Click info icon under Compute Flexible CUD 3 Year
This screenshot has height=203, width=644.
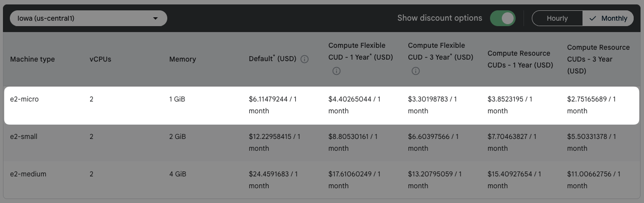(x=416, y=71)
